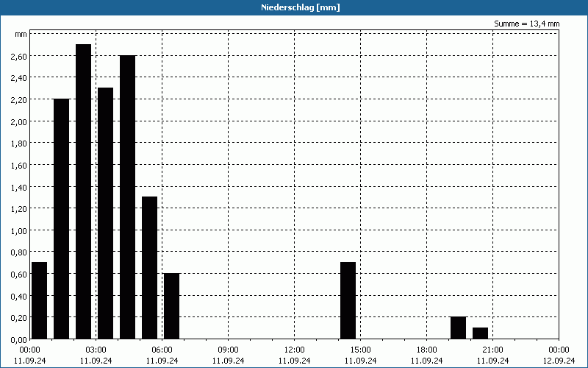Click the 03:00 time axis label
This screenshot has width=588, height=368.
[96, 350]
